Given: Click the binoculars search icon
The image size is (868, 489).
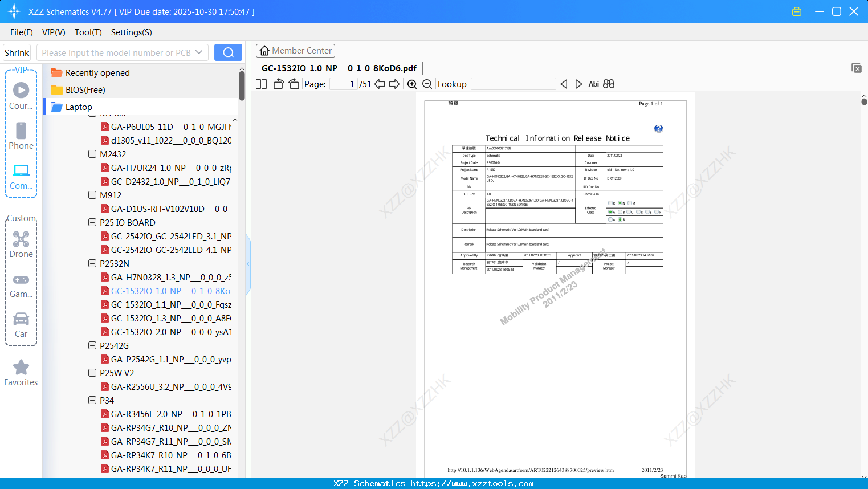Looking at the screenshot, I should [x=609, y=84].
